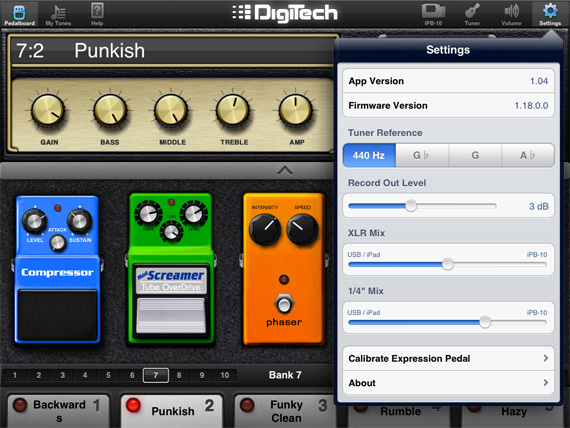Click the BASS amp knob
The height and width of the screenshot is (428, 570).
pyautogui.click(x=110, y=111)
